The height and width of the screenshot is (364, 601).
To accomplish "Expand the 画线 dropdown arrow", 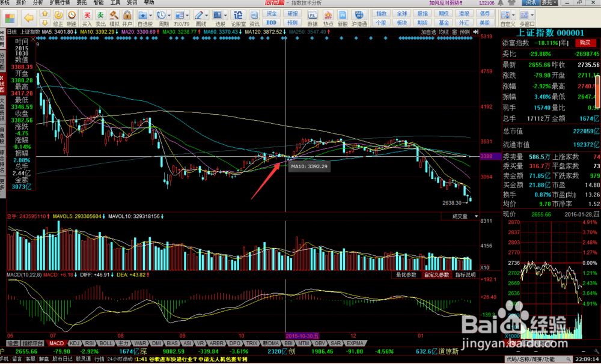I will pos(206,16).
